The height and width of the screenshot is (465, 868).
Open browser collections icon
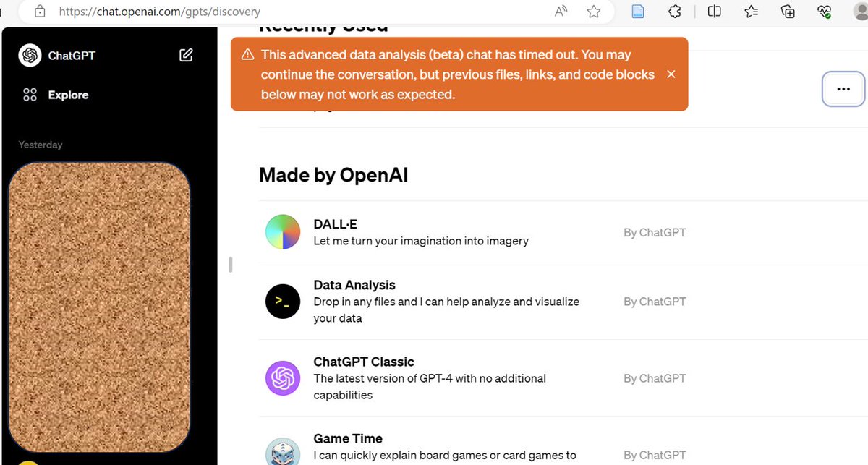point(788,12)
